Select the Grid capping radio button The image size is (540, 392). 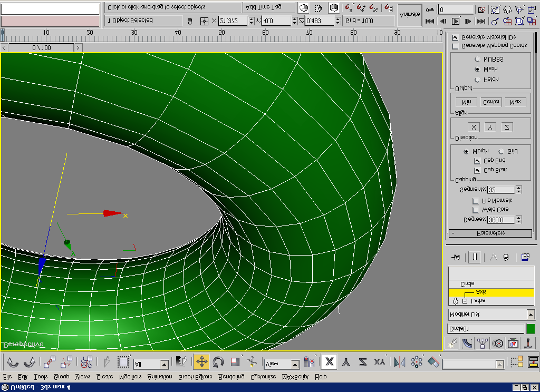click(501, 151)
